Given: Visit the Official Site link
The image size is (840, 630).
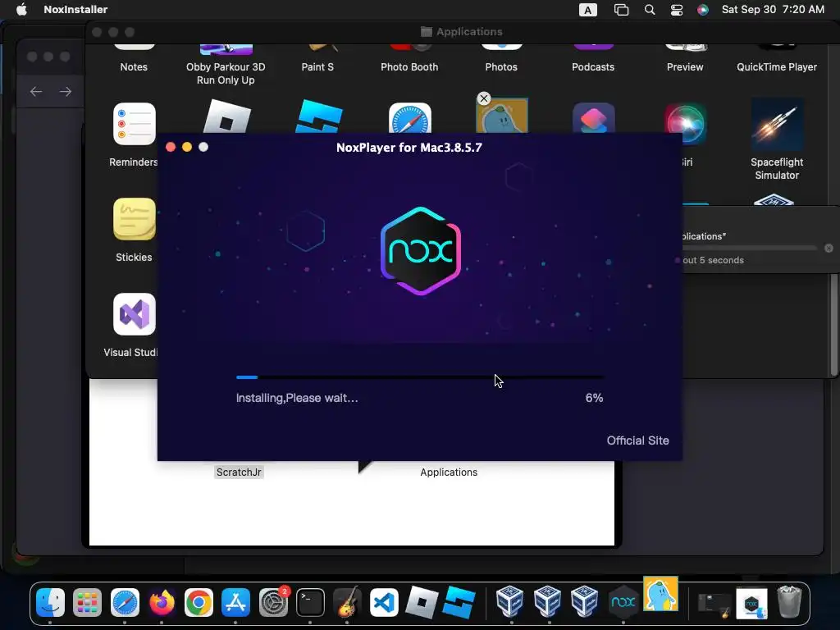Looking at the screenshot, I should coord(637,441).
